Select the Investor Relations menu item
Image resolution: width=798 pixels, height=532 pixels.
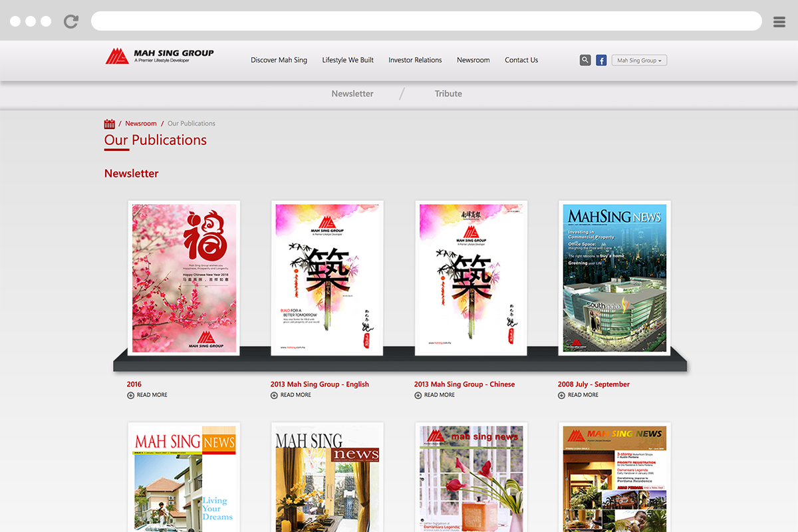point(415,60)
